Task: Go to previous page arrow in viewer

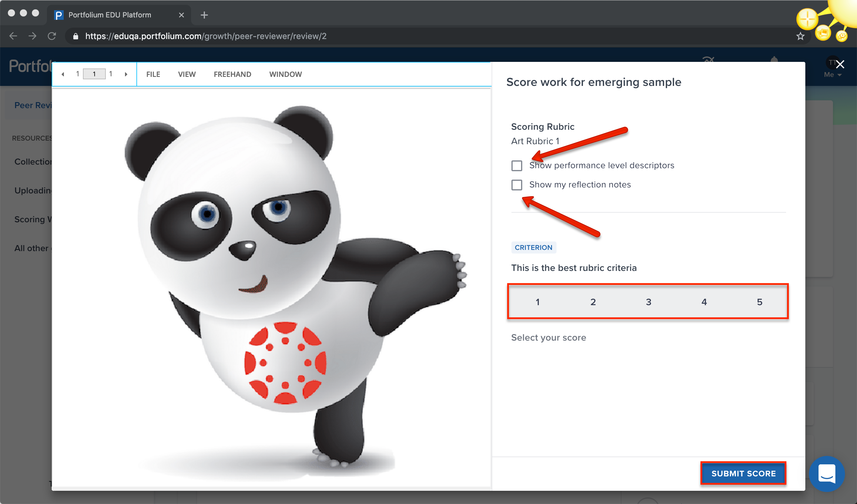Action: pyautogui.click(x=63, y=74)
